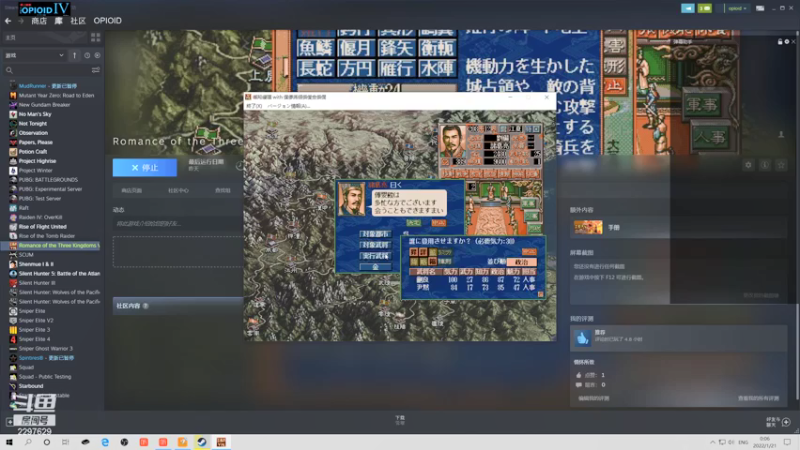Select target officer option in game menu
The height and width of the screenshot is (450, 800).
coord(375,245)
